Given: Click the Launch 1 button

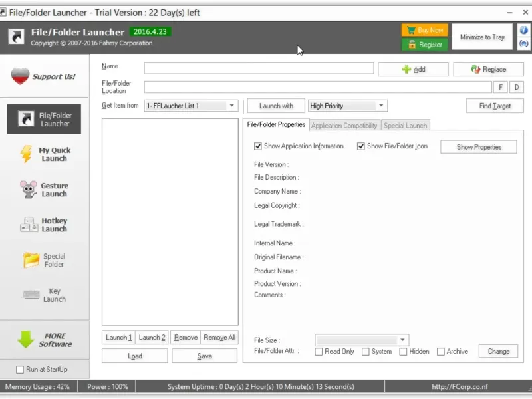Looking at the screenshot, I should (x=119, y=338).
